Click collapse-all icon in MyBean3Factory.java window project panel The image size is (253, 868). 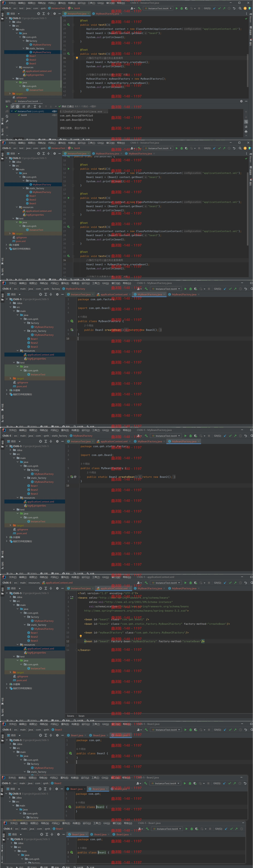click(x=50, y=294)
